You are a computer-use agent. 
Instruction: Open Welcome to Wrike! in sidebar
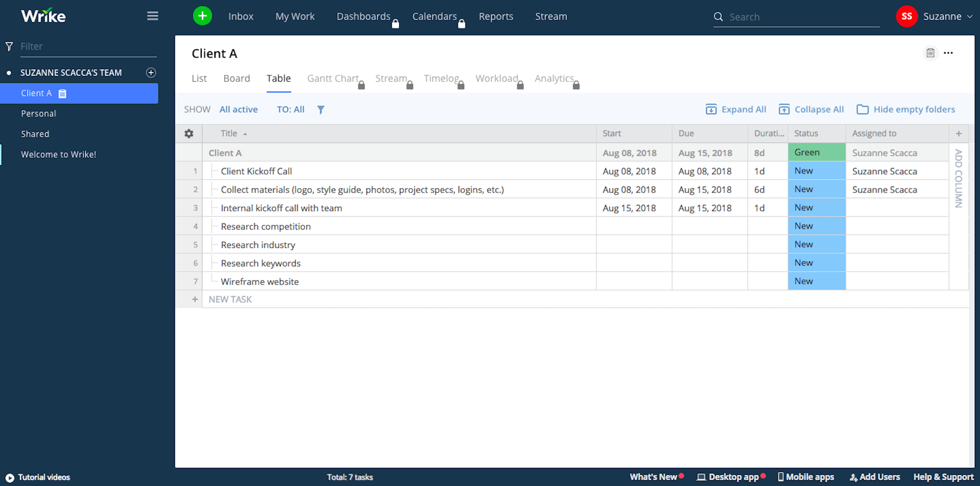59,155
